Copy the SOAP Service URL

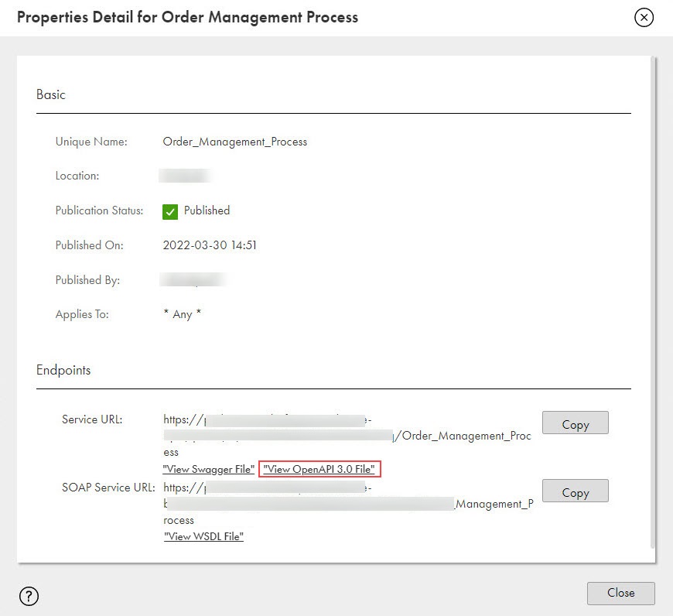pyautogui.click(x=575, y=491)
